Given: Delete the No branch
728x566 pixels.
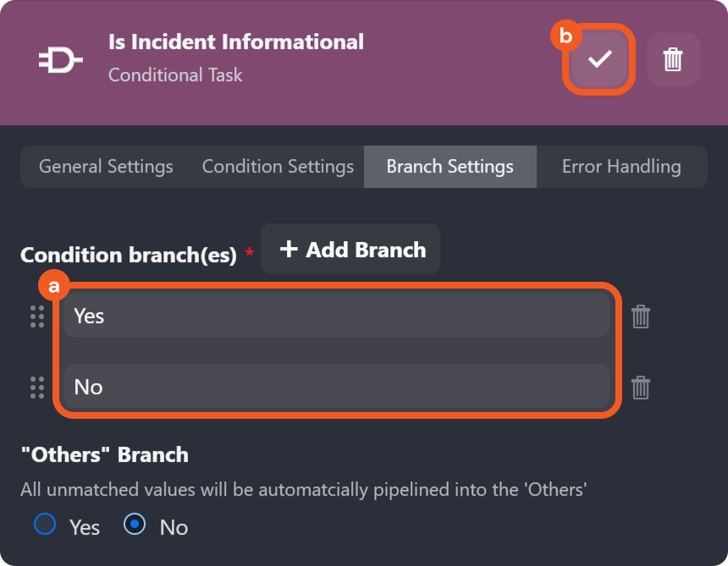Looking at the screenshot, I should [x=641, y=387].
